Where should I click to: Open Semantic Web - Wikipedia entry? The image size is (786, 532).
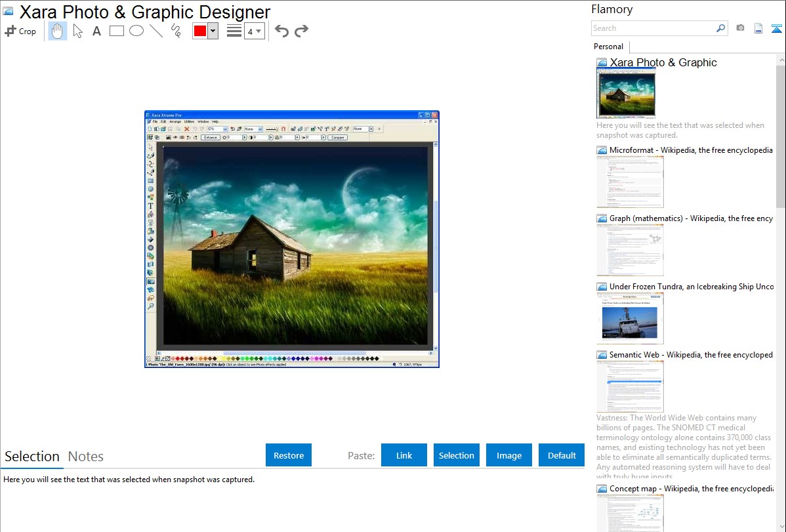(691, 355)
